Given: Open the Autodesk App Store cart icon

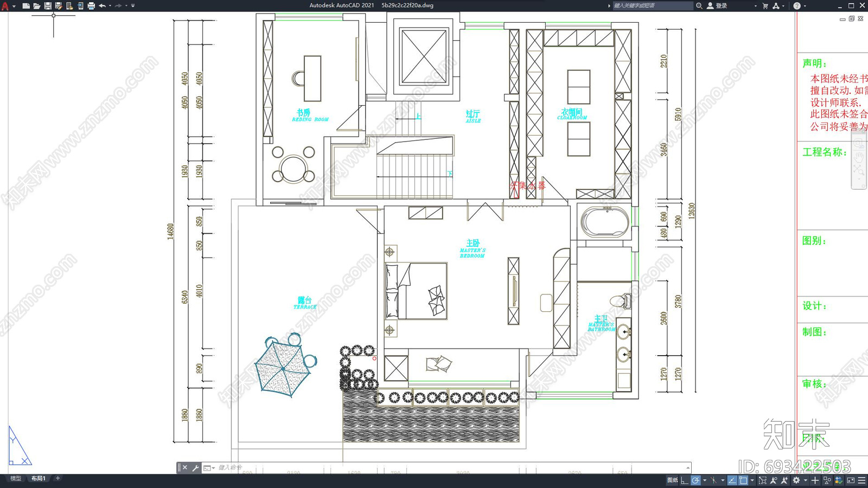Looking at the screenshot, I should pos(765,5).
